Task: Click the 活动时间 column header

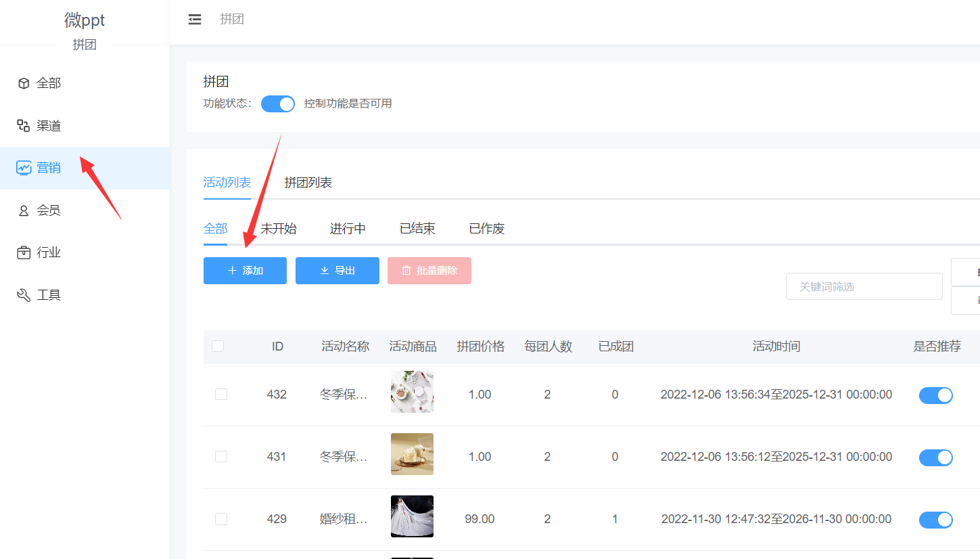Action: point(776,346)
